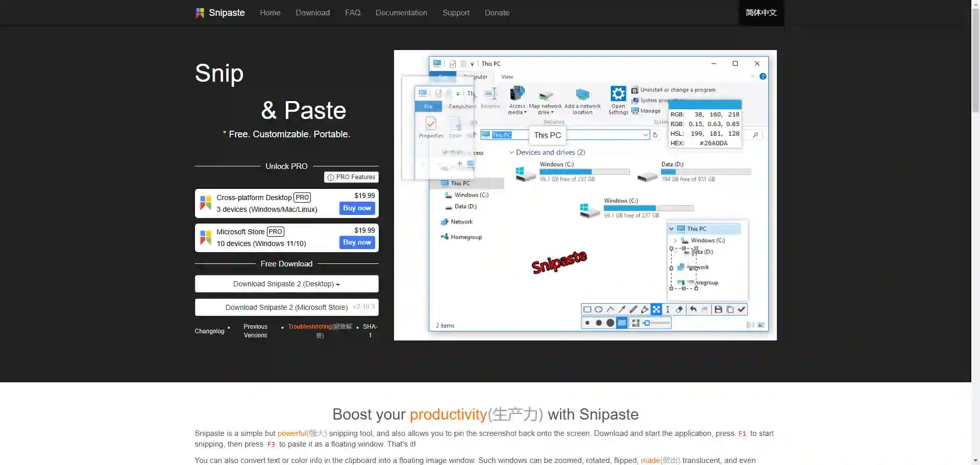Switch language to 简体中文
The height and width of the screenshot is (465, 980).
761,13
